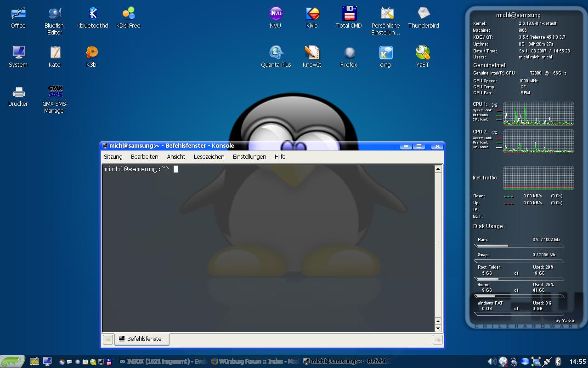Click the taskbar clock showing 14:55

click(x=577, y=362)
